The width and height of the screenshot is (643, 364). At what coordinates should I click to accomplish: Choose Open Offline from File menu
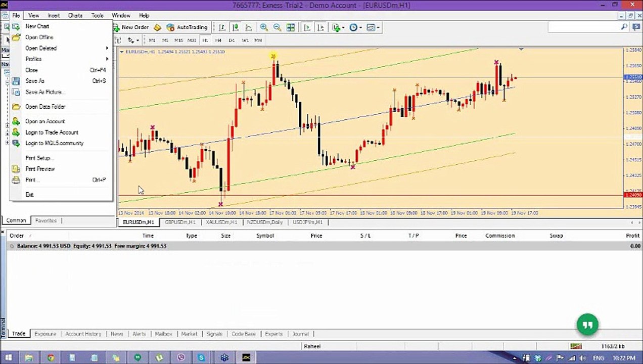tap(61, 37)
